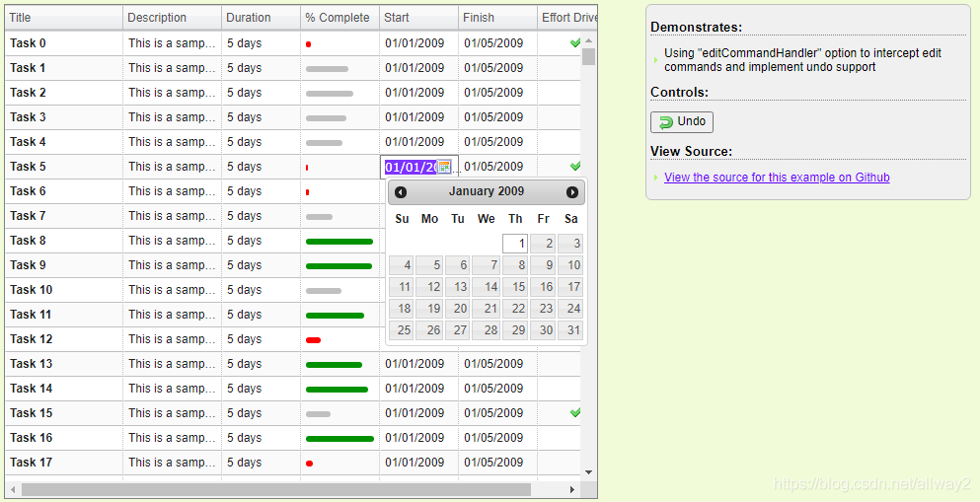The height and width of the screenshot is (502, 980).
Task: Select the Task 17 title cell
Action: point(64,462)
